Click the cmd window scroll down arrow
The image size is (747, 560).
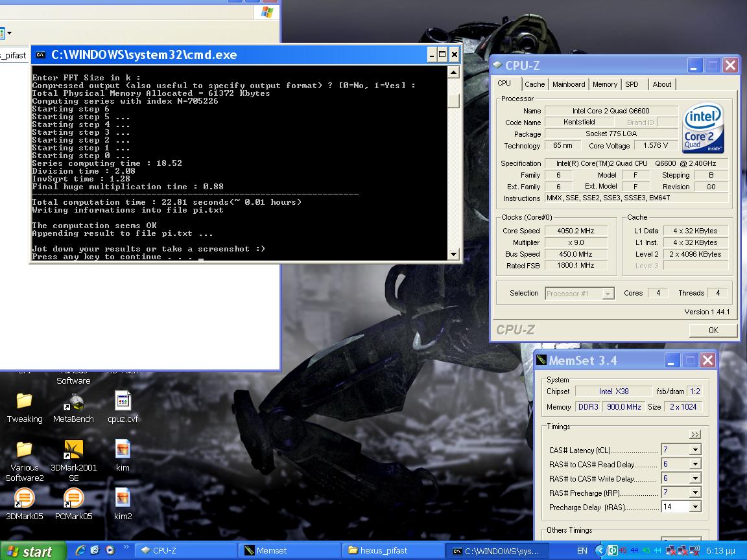click(x=453, y=254)
